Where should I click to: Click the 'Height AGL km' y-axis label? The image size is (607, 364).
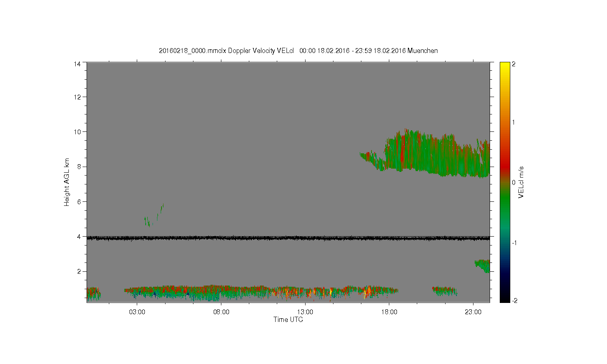(x=67, y=182)
